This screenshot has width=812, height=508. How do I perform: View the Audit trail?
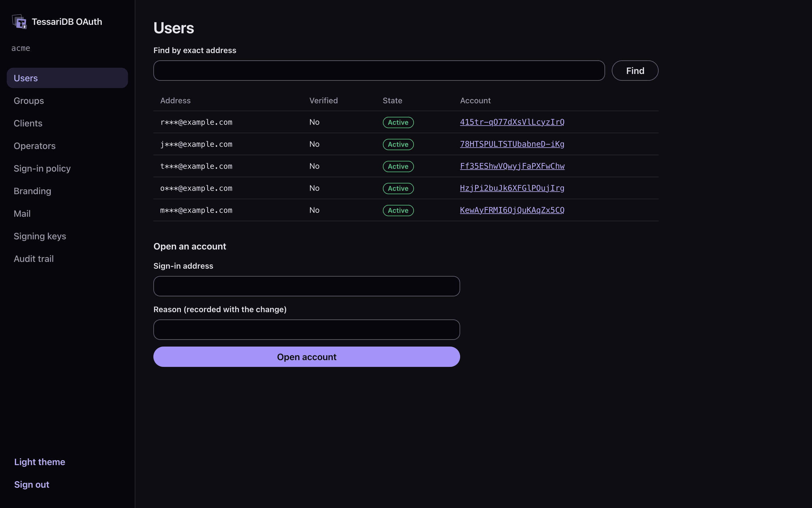pos(67,258)
